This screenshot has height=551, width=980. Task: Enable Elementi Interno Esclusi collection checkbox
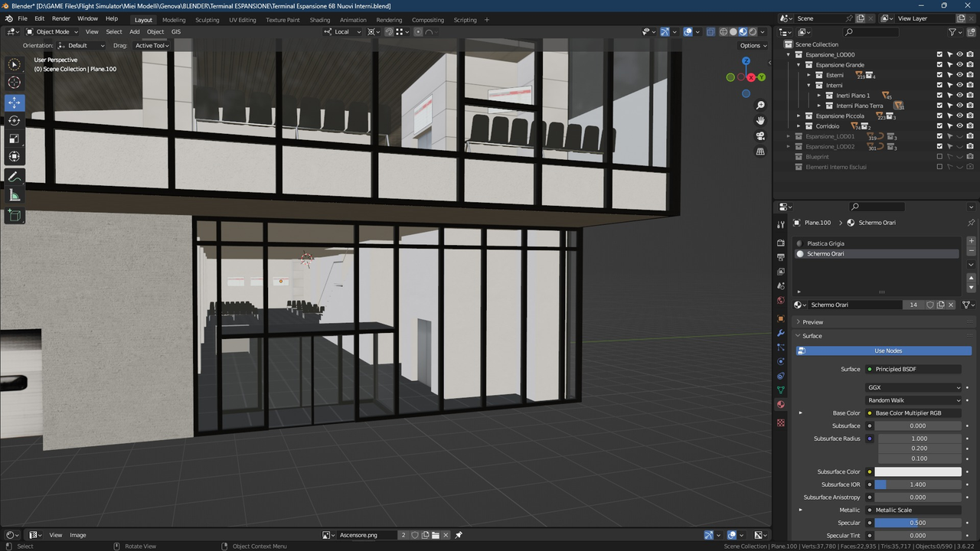(x=939, y=167)
